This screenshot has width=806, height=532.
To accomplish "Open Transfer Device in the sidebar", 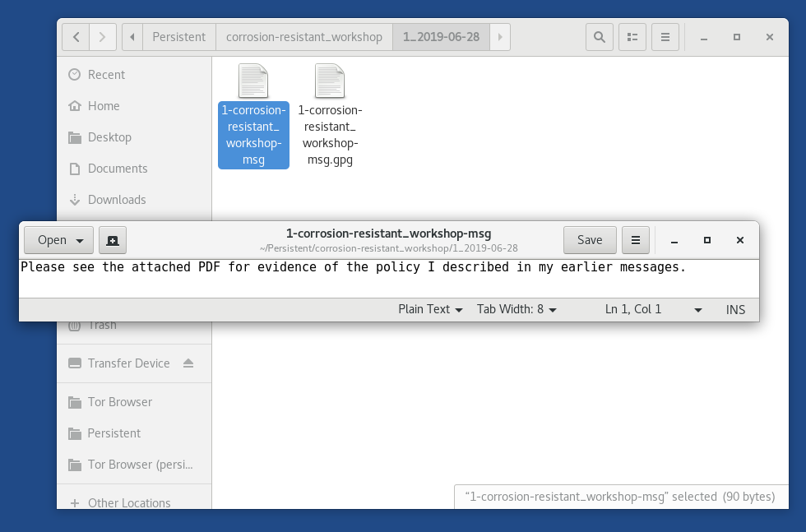I will point(128,363).
